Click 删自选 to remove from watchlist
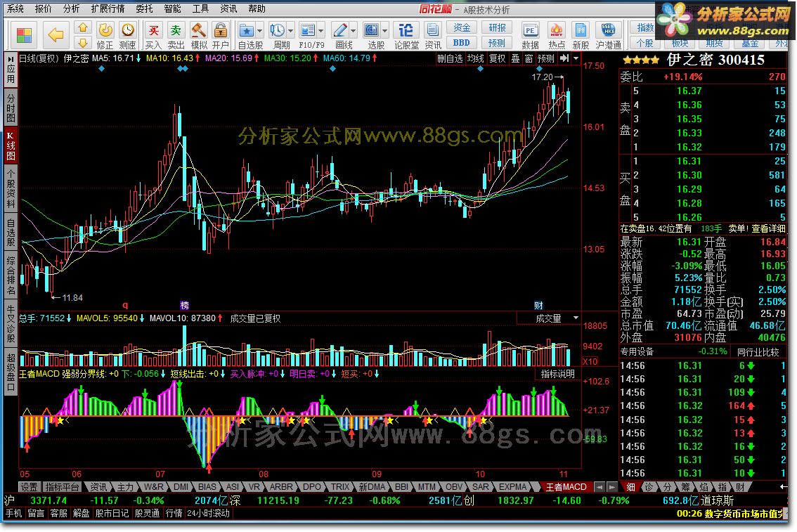This screenshot has width=797, height=532. 451,58
